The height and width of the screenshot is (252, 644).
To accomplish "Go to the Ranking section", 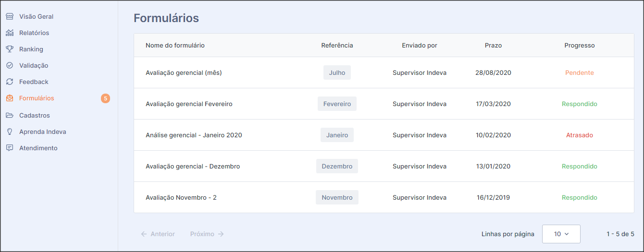I will click(x=31, y=49).
